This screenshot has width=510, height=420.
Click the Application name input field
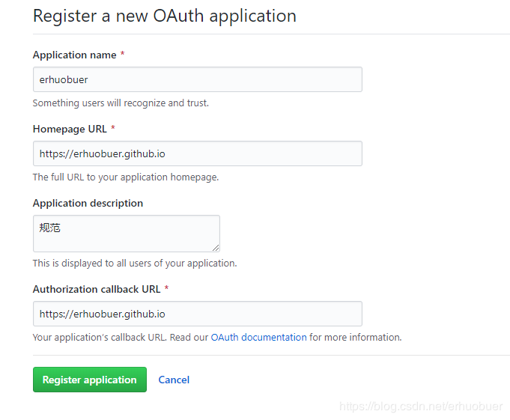(197, 79)
